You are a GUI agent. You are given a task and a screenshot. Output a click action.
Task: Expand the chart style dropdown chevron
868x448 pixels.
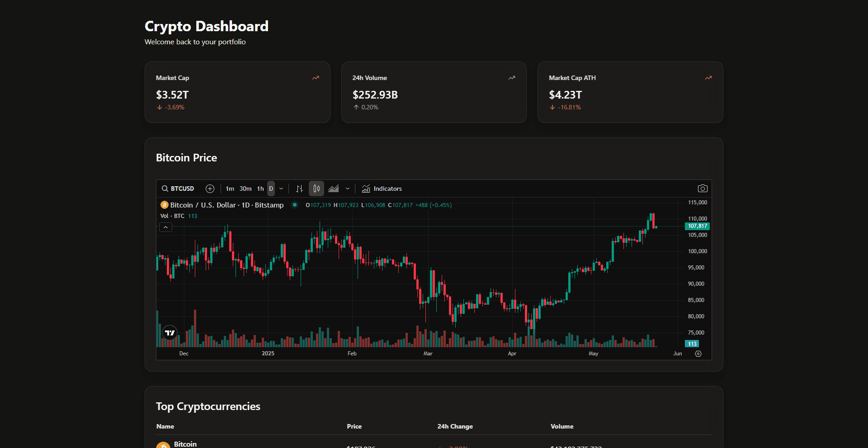(x=347, y=189)
